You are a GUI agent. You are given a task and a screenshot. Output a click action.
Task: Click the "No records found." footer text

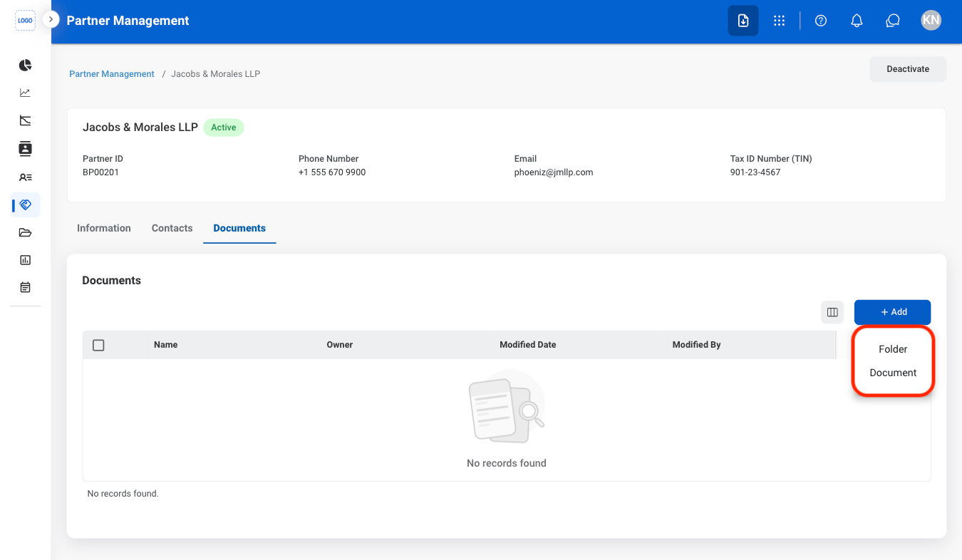point(123,494)
